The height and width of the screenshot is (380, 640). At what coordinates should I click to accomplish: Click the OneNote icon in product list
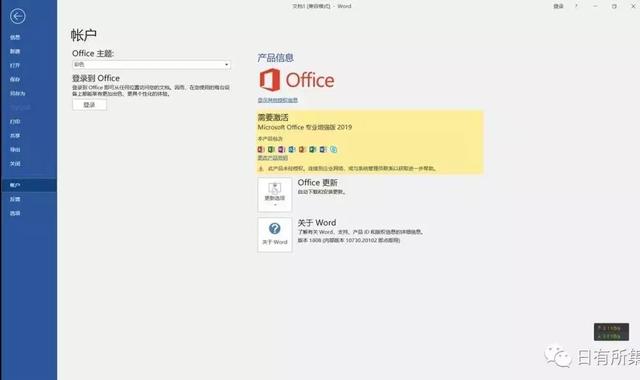coord(282,149)
